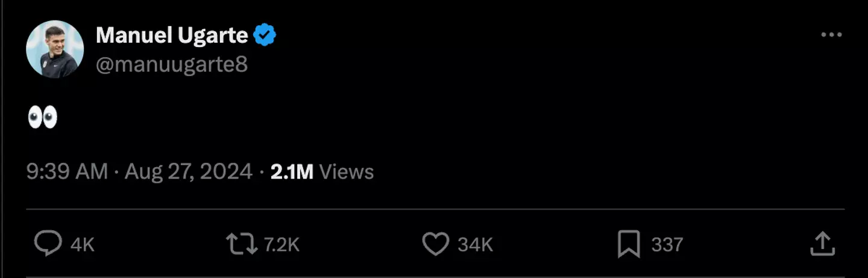The width and height of the screenshot is (868, 278).
Task: Click the blue verified checkmark badge
Action: click(x=265, y=36)
